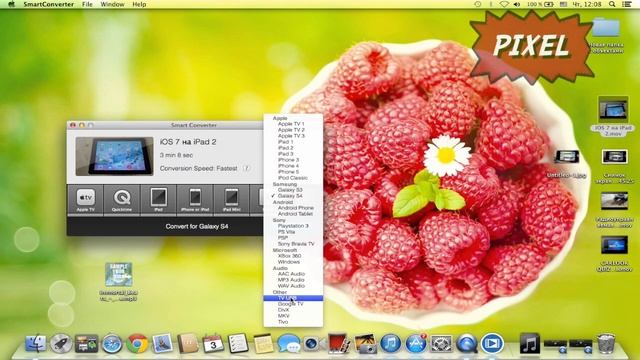Select MP3 Audio output

tap(291, 280)
